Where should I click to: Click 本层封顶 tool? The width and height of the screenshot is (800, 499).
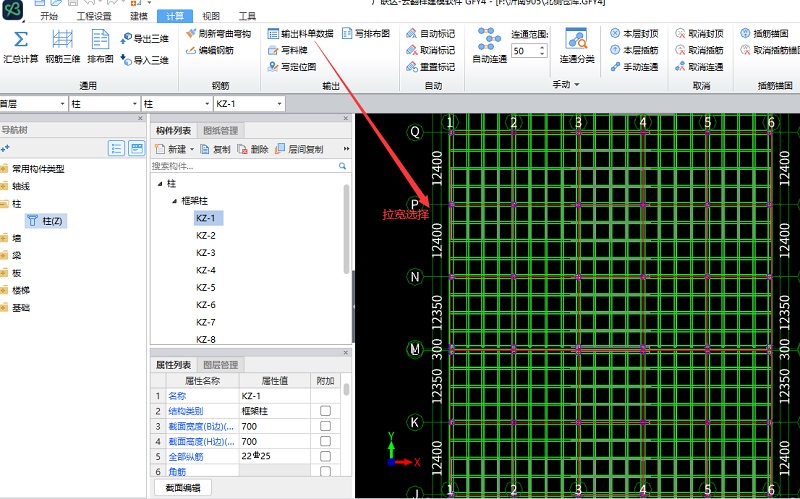(x=634, y=34)
